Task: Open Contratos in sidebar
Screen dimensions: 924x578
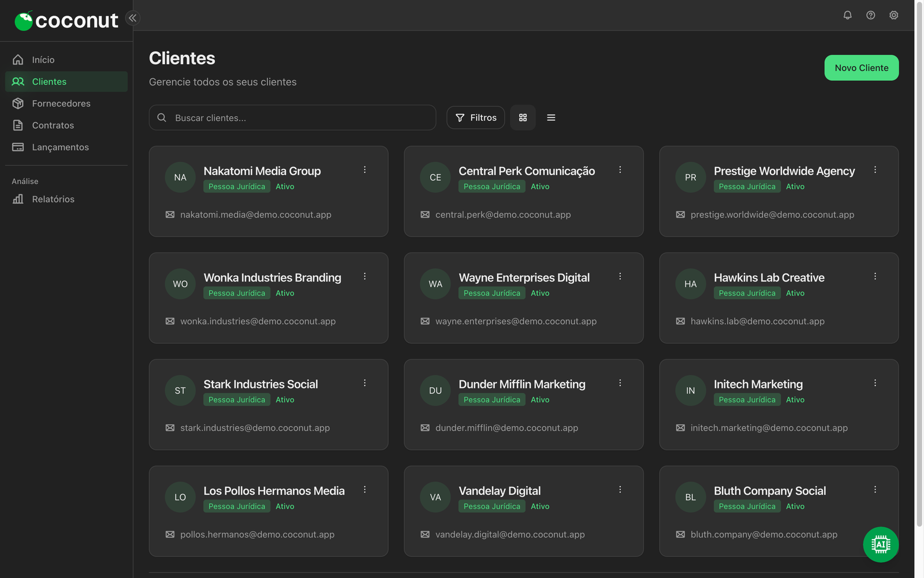Action: [66, 125]
